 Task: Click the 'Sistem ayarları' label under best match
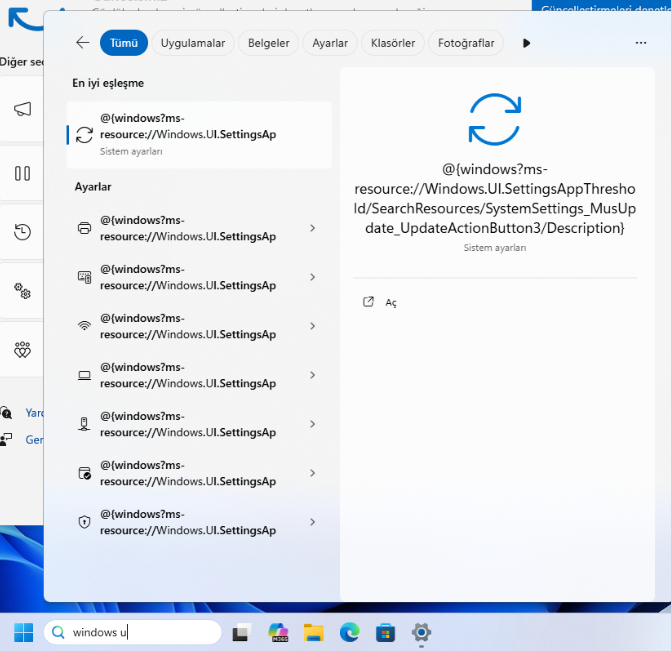tap(131, 152)
